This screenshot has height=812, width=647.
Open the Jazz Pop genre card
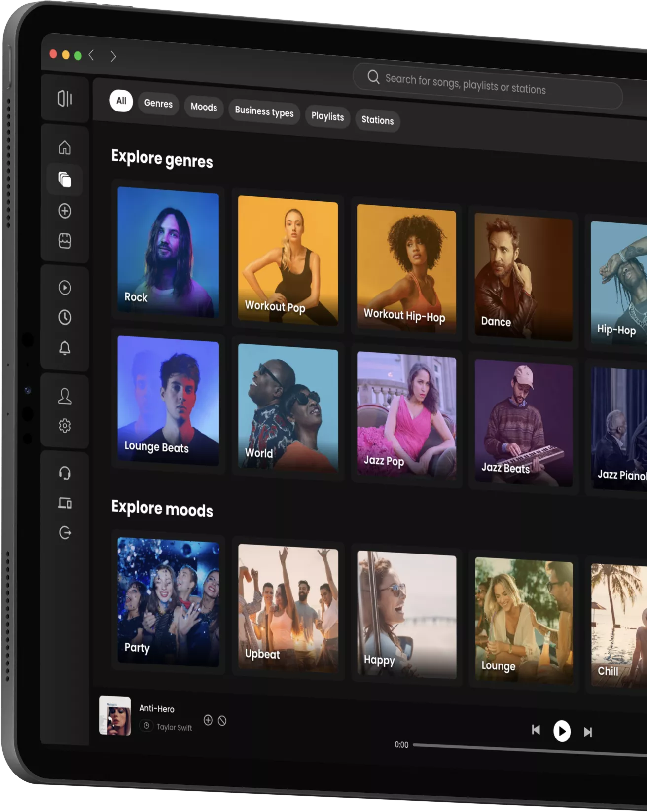pyautogui.click(x=406, y=416)
